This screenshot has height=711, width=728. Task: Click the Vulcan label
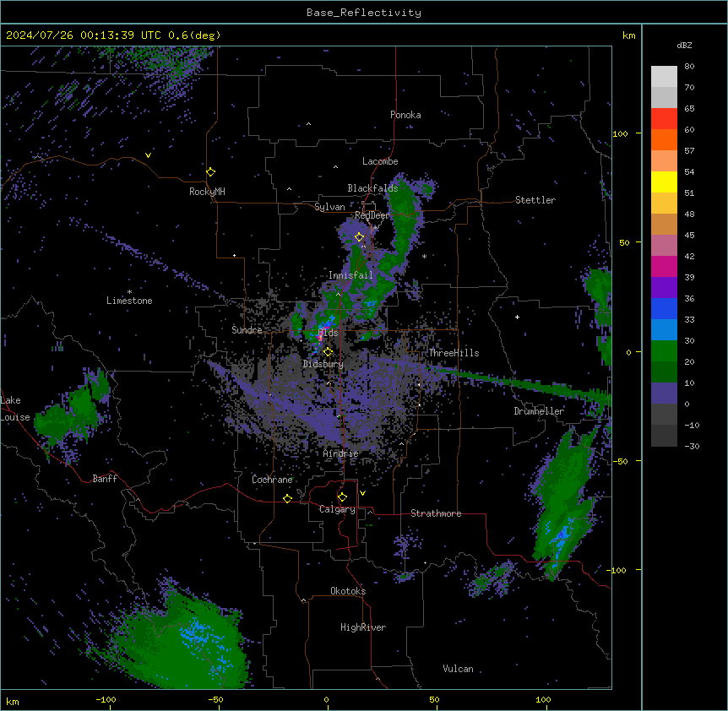(459, 669)
